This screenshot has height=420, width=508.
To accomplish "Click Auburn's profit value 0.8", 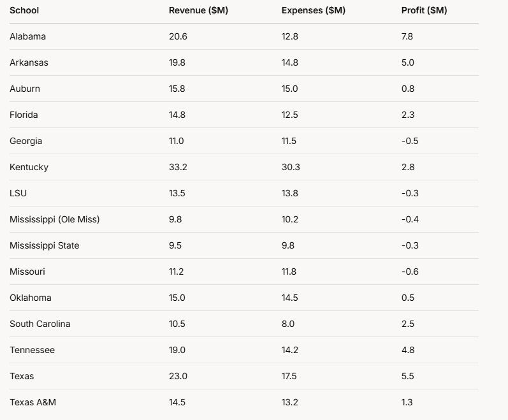I will coord(407,89).
